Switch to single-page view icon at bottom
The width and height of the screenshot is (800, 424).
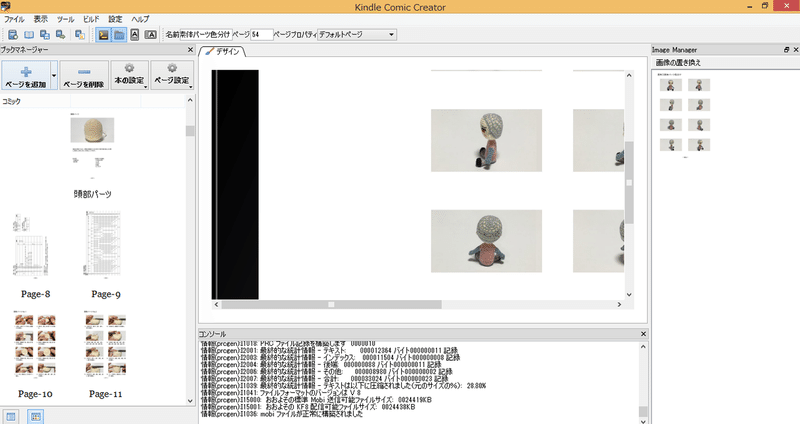coord(11,416)
